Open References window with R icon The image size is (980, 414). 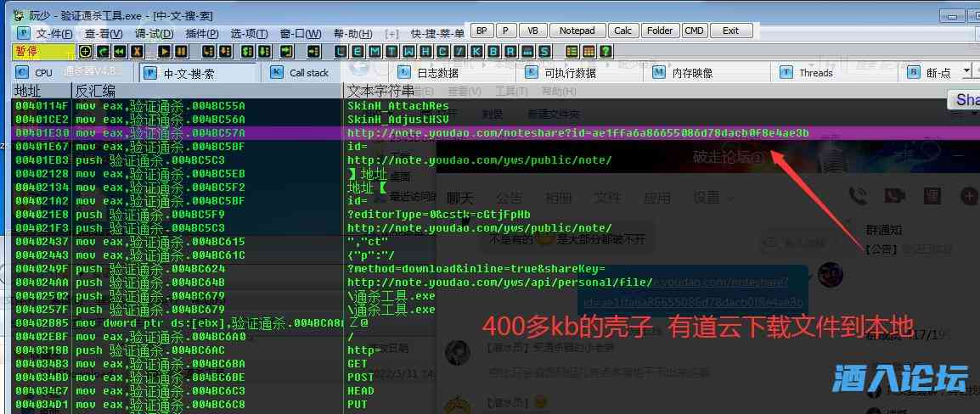(510, 51)
